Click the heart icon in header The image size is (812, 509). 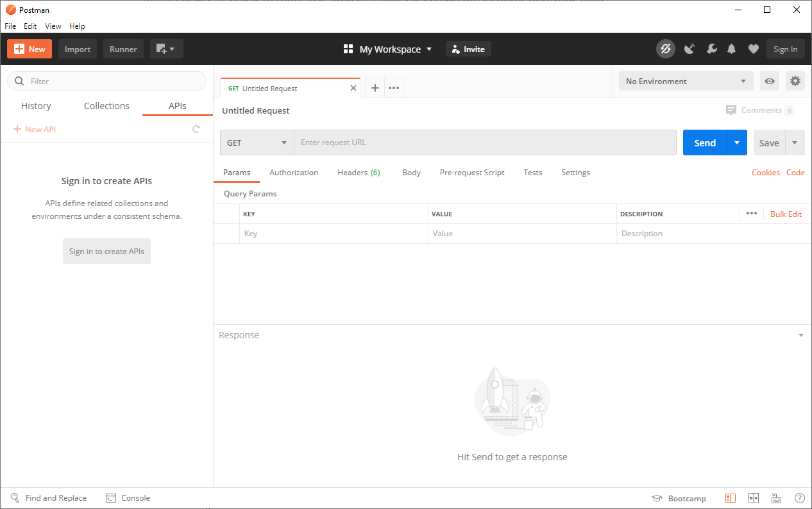pyautogui.click(x=754, y=49)
